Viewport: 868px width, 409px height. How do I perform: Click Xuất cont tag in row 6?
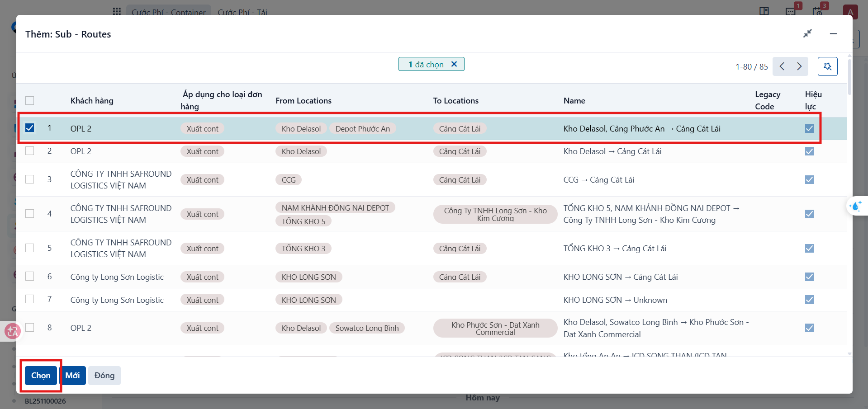pyautogui.click(x=202, y=277)
